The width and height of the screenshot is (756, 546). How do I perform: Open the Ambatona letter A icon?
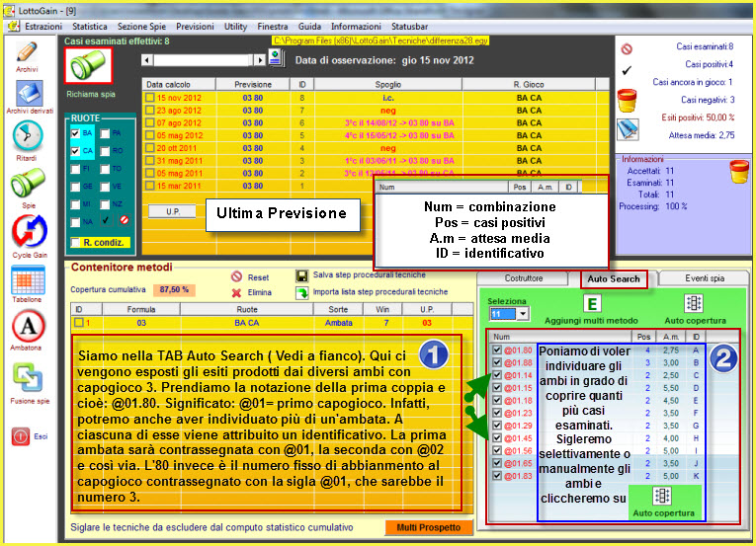point(28,326)
